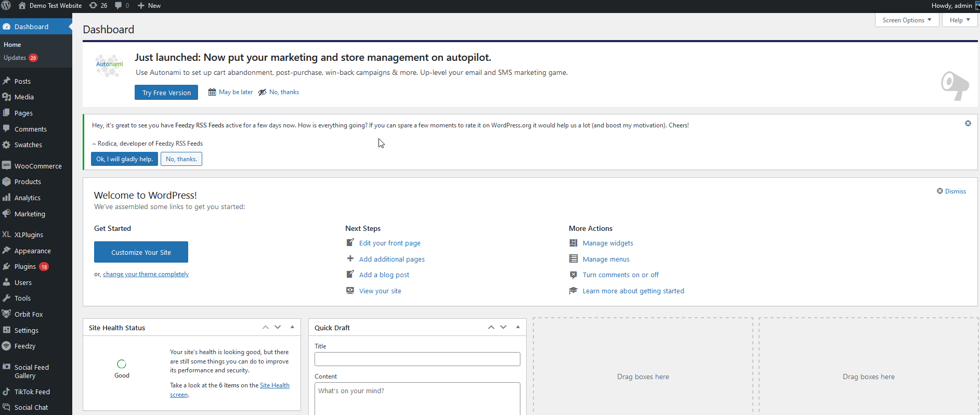Click Turn comments on or off link
This screenshot has width=980, height=415.
(x=621, y=275)
